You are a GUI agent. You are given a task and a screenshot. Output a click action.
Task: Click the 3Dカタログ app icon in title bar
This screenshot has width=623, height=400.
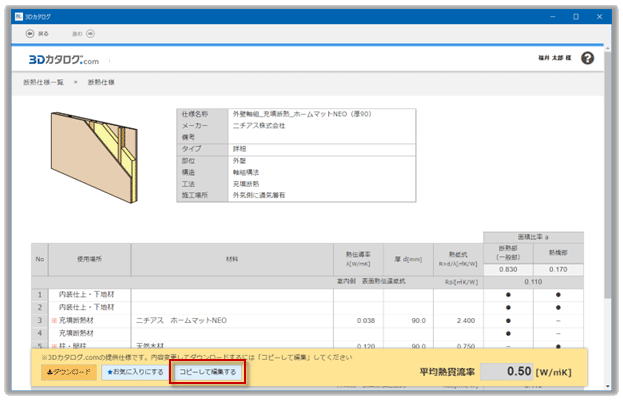tap(17, 17)
